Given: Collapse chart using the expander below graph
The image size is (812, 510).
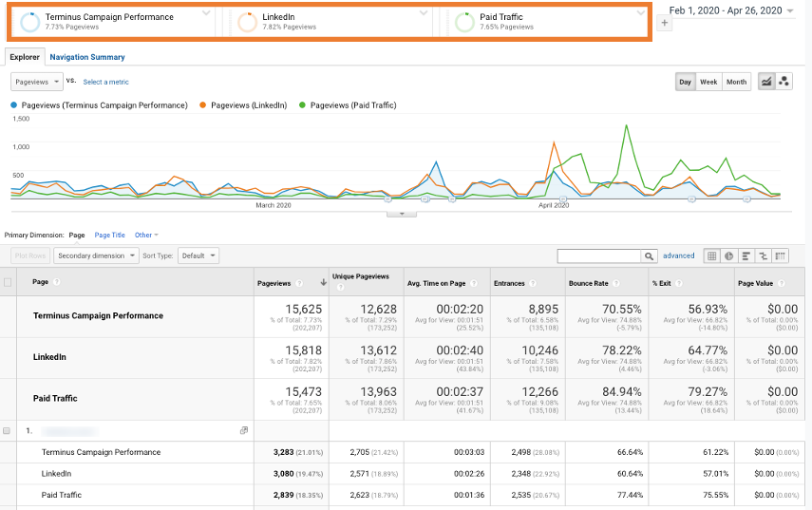Looking at the screenshot, I should [402, 214].
